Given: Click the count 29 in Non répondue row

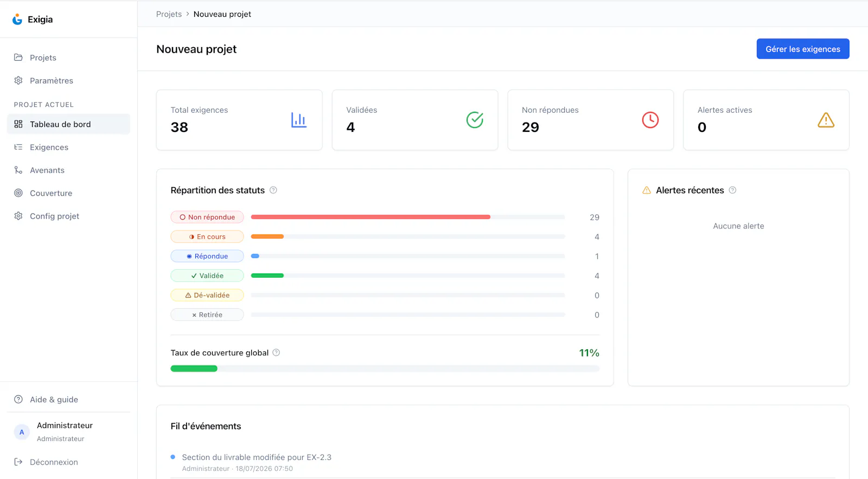Looking at the screenshot, I should point(595,217).
